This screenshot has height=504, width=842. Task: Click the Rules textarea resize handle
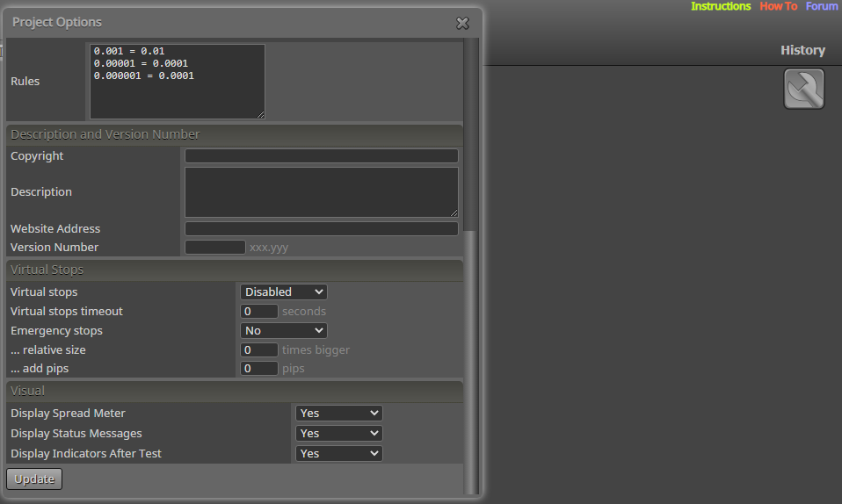click(x=260, y=114)
